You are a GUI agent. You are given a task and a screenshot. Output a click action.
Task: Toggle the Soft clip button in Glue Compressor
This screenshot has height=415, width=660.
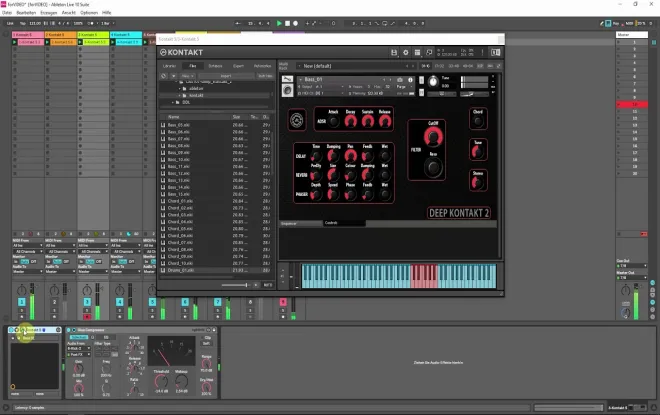(207, 343)
